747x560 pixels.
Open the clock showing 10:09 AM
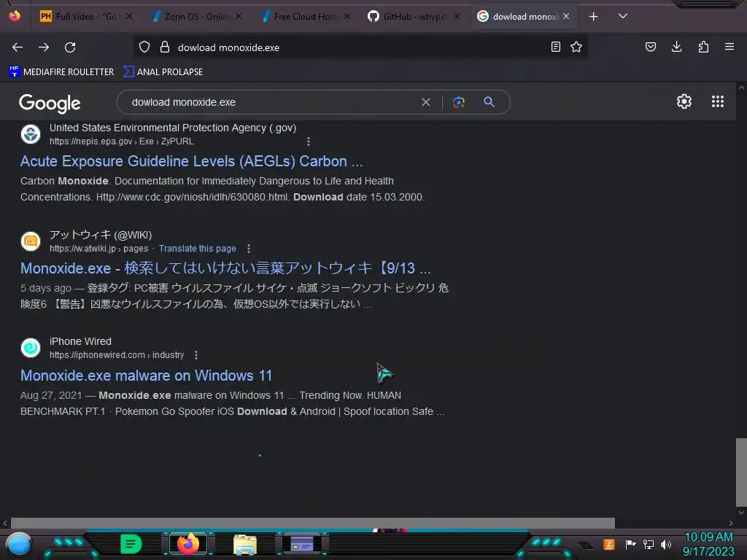(x=708, y=544)
